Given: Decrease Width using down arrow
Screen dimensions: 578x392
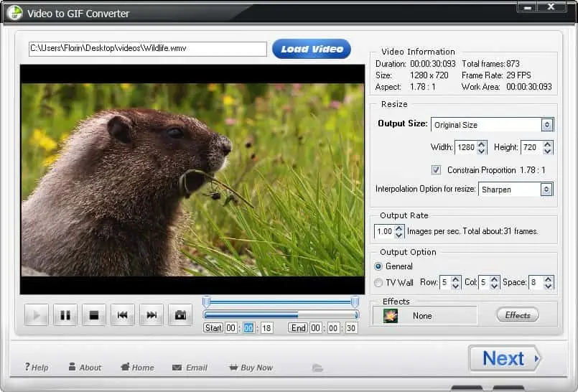Looking at the screenshot, I should (481, 151).
